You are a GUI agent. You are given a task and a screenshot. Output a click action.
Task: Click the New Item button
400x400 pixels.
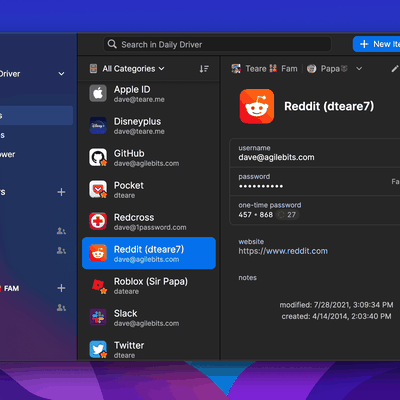[x=377, y=44]
